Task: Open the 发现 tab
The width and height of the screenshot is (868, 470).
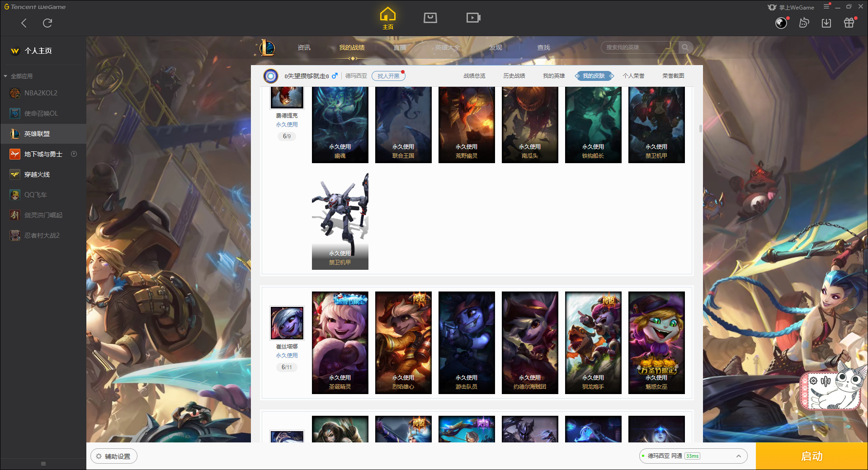Action: coord(495,47)
